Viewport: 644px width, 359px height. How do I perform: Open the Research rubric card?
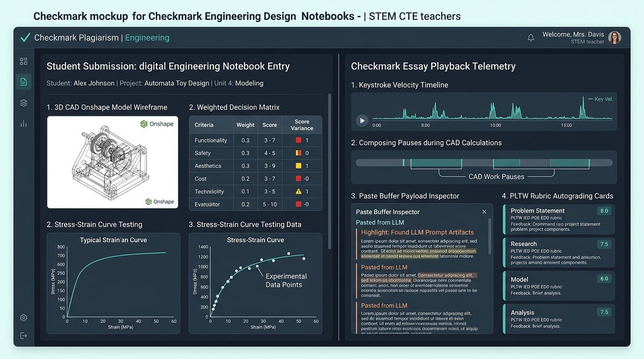(559, 253)
